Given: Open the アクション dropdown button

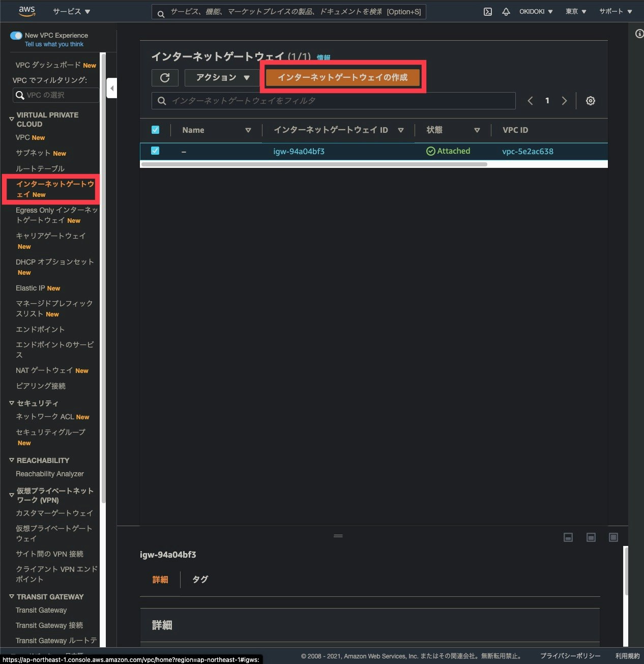Looking at the screenshot, I should [x=222, y=77].
